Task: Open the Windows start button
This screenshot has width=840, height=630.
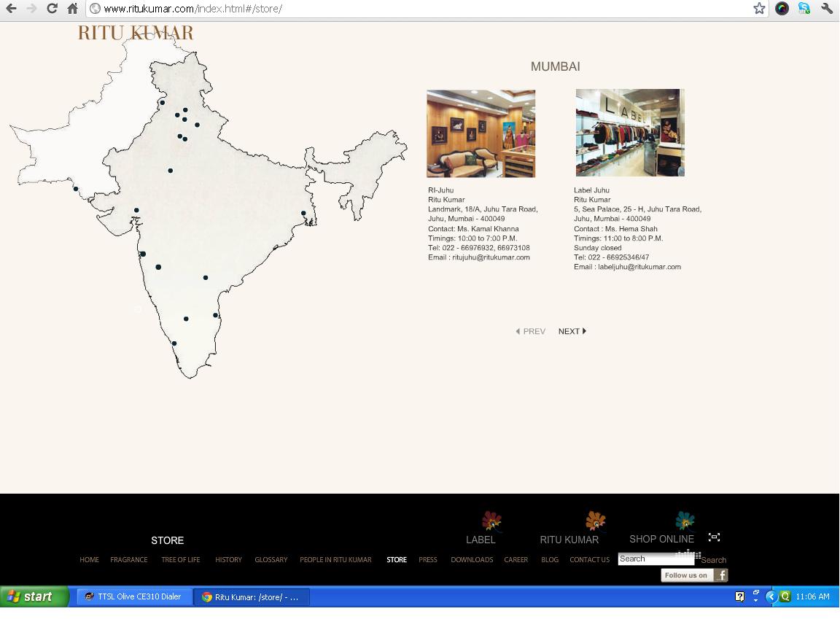Action: click(x=35, y=596)
